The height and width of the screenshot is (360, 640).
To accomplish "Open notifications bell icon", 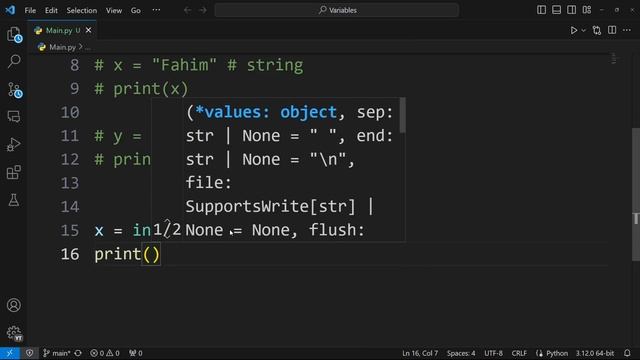I will pos(627,353).
